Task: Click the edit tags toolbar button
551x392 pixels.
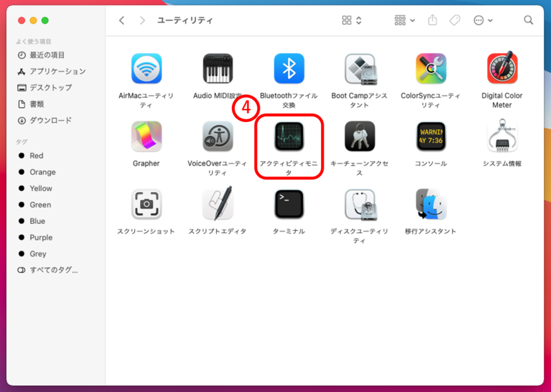Action: pyautogui.click(x=455, y=21)
